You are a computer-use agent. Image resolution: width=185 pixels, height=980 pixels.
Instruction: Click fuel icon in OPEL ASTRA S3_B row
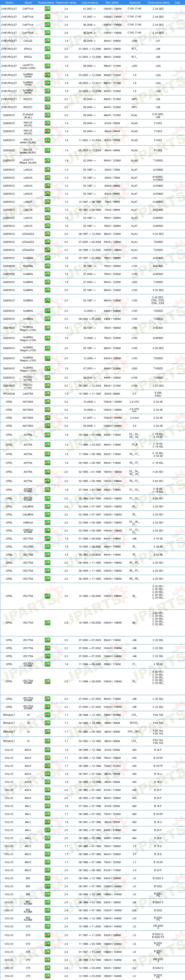[x=47, y=445]
